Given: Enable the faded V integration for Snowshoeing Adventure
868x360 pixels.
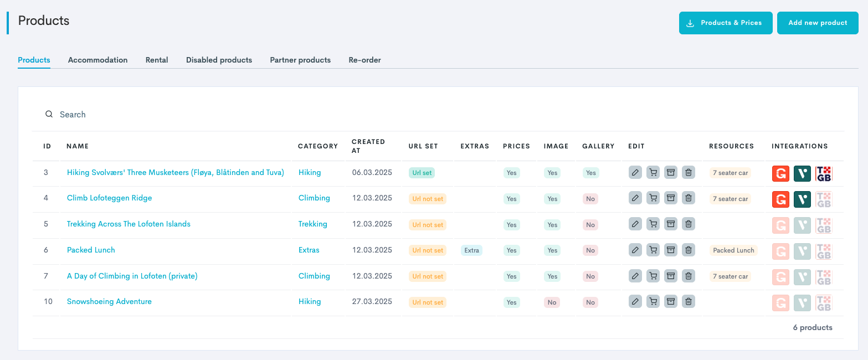Looking at the screenshot, I should click(x=802, y=302).
